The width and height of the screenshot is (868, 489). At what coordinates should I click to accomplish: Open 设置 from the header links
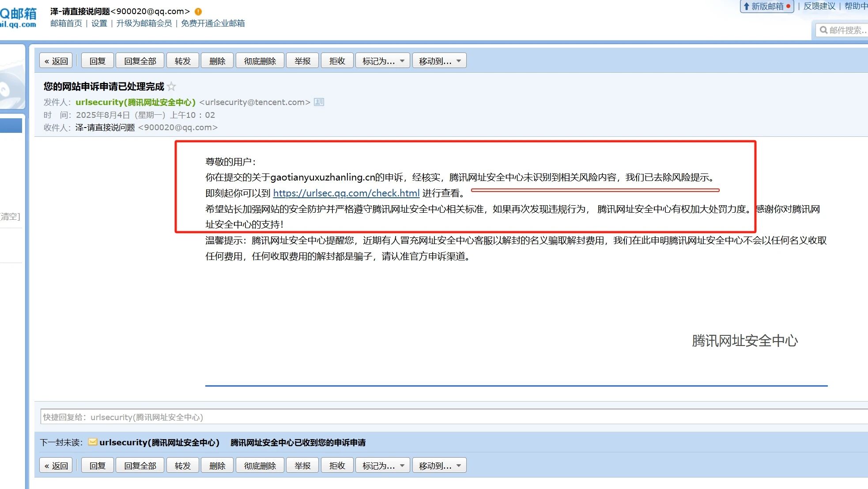(x=99, y=23)
